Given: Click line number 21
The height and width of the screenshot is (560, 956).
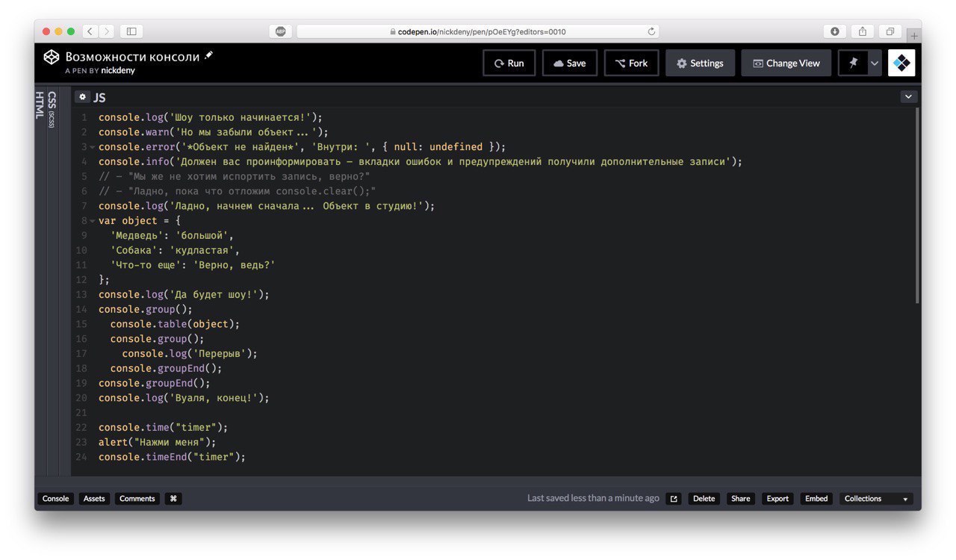Looking at the screenshot, I should (x=81, y=413).
